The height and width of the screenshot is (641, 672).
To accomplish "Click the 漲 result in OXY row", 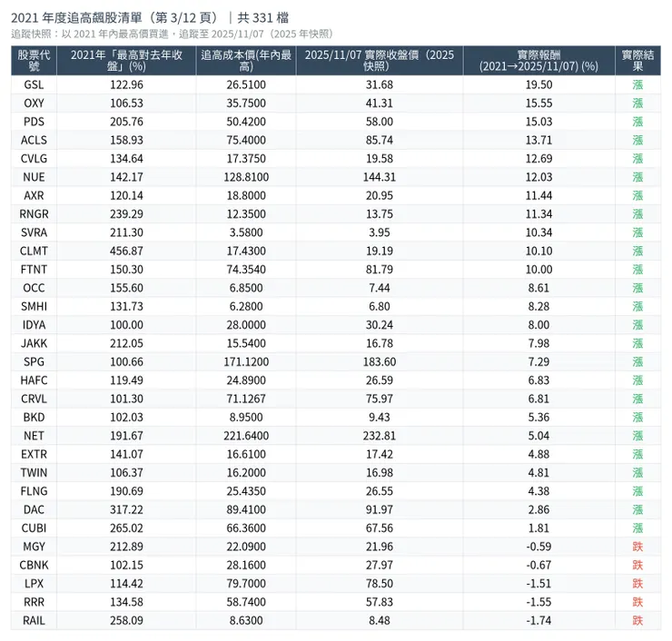I will [x=637, y=104].
